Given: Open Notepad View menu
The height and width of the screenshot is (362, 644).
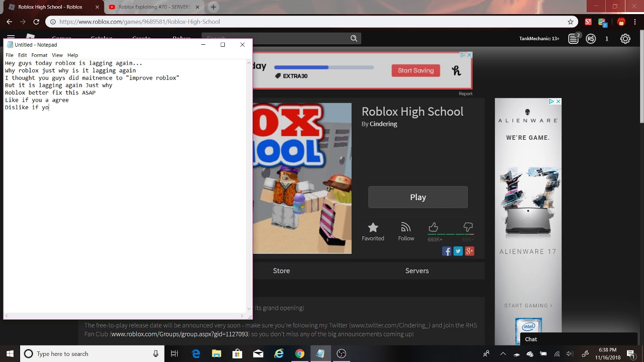Looking at the screenshot, I should 57,55.
